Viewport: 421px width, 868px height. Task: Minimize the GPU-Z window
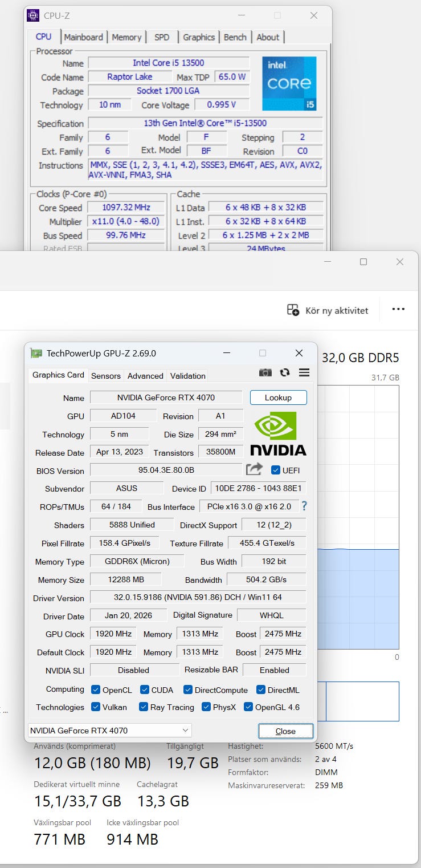coord(226,354)
